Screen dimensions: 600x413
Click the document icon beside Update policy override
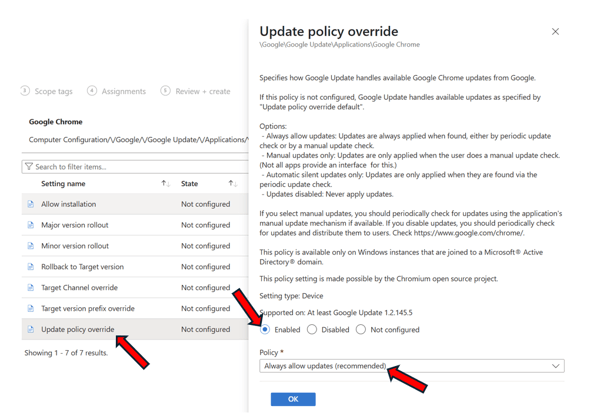(x=31, y=329)
